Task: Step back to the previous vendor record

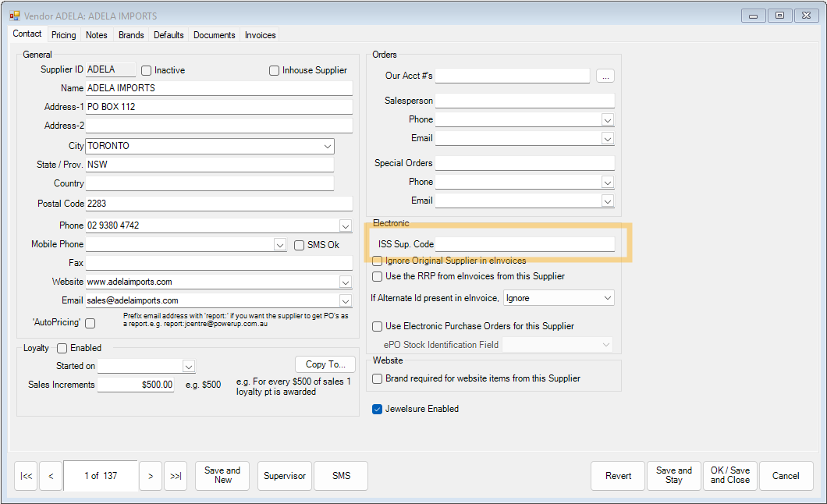Action: [50, 476]
